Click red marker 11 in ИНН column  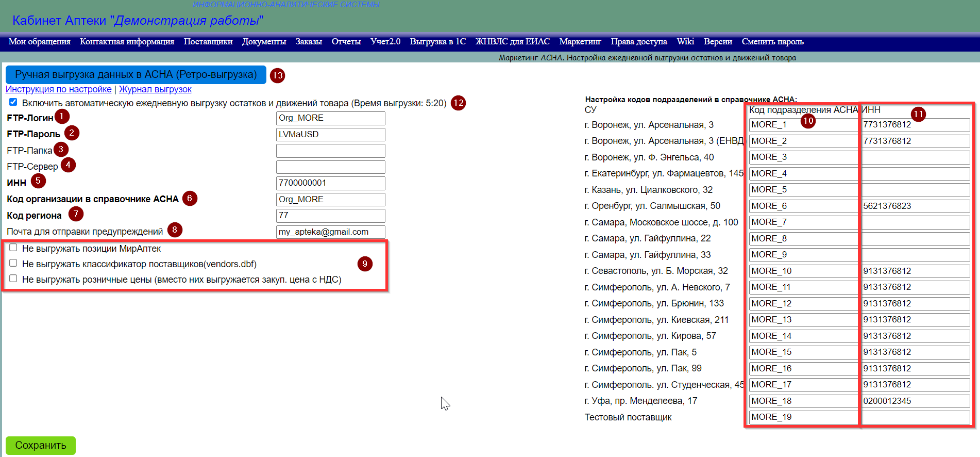918,114
